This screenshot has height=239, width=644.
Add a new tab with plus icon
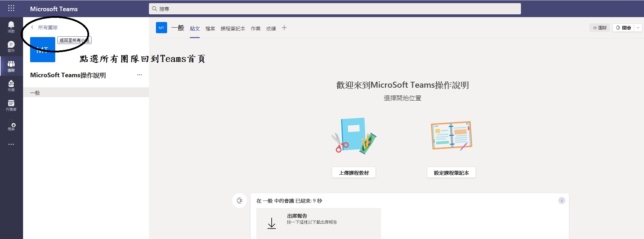click(x=284, y=28)
